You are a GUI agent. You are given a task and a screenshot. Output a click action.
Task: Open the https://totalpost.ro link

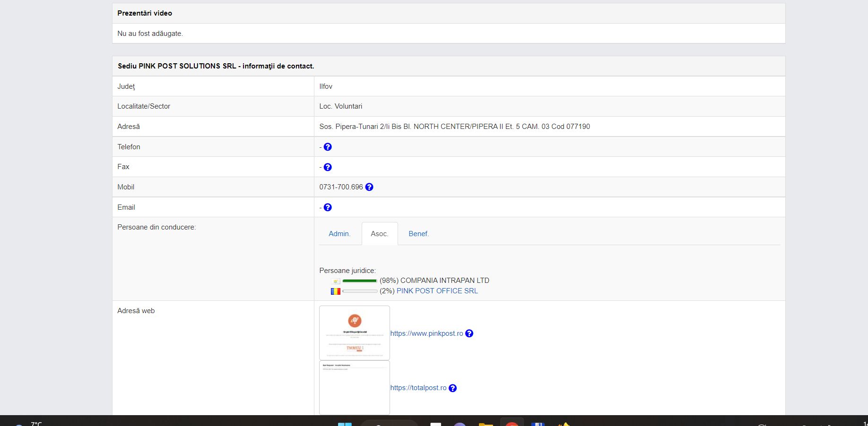(418, 388)
